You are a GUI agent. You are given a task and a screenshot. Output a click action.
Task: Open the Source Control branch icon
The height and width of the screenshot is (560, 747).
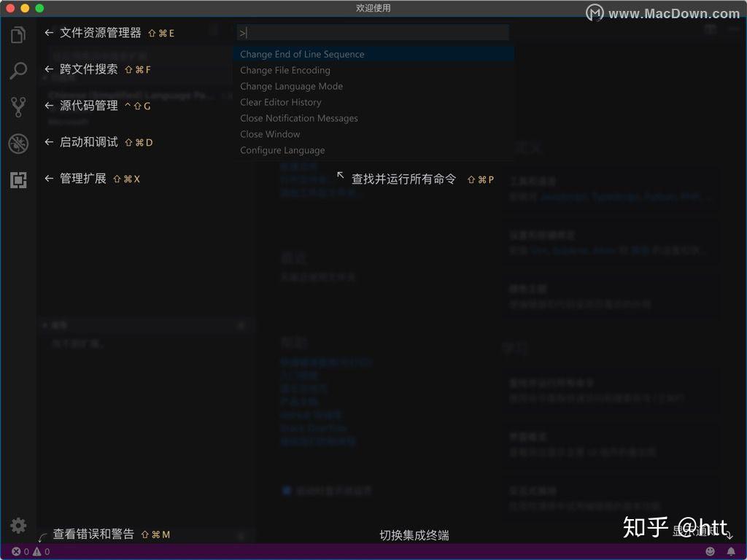click(18, 107)
